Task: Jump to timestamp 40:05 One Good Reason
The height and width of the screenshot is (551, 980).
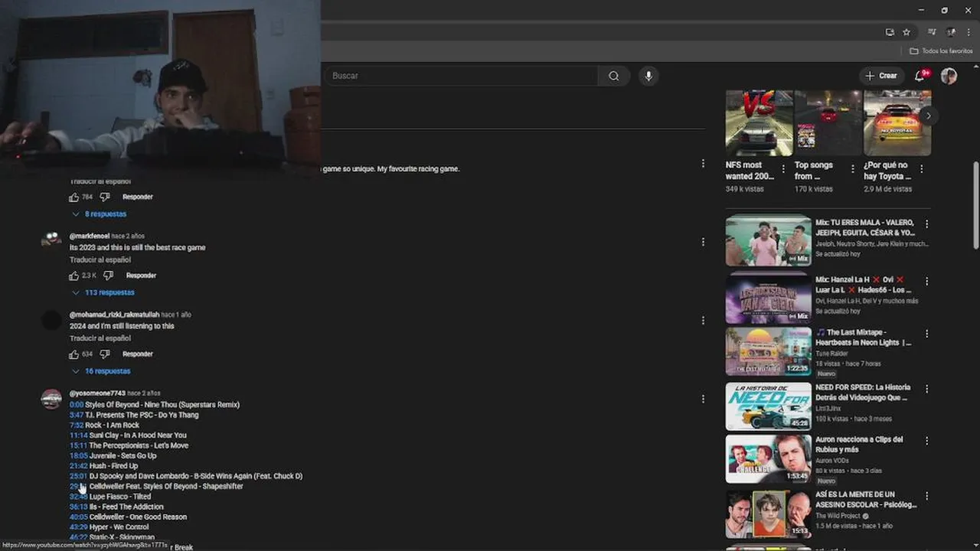Action: pos(78,517)
